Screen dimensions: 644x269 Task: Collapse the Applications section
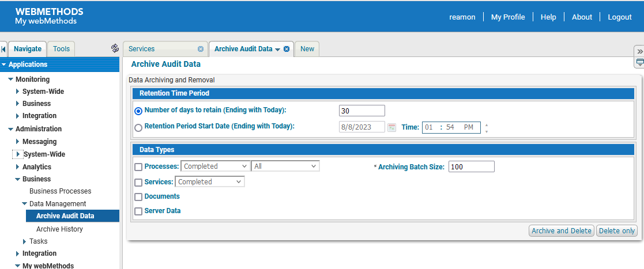(x=3, y=65)
